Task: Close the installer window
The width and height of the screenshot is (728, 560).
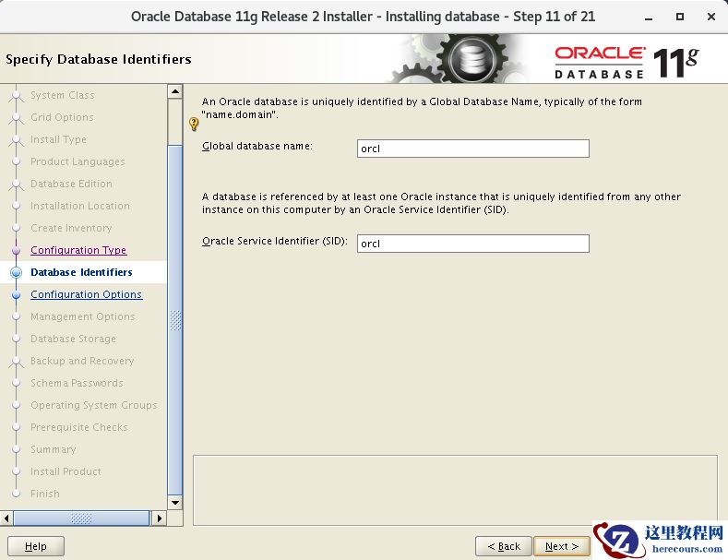Action: (710, 18)
